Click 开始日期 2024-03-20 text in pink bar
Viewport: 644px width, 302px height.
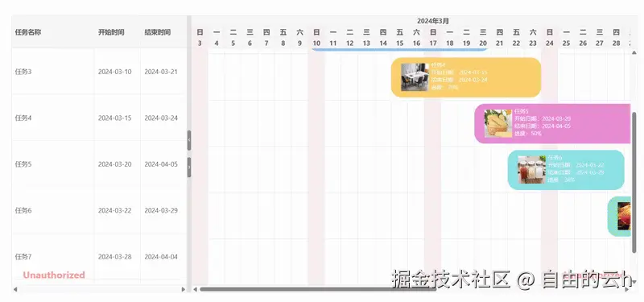(543, 118)
